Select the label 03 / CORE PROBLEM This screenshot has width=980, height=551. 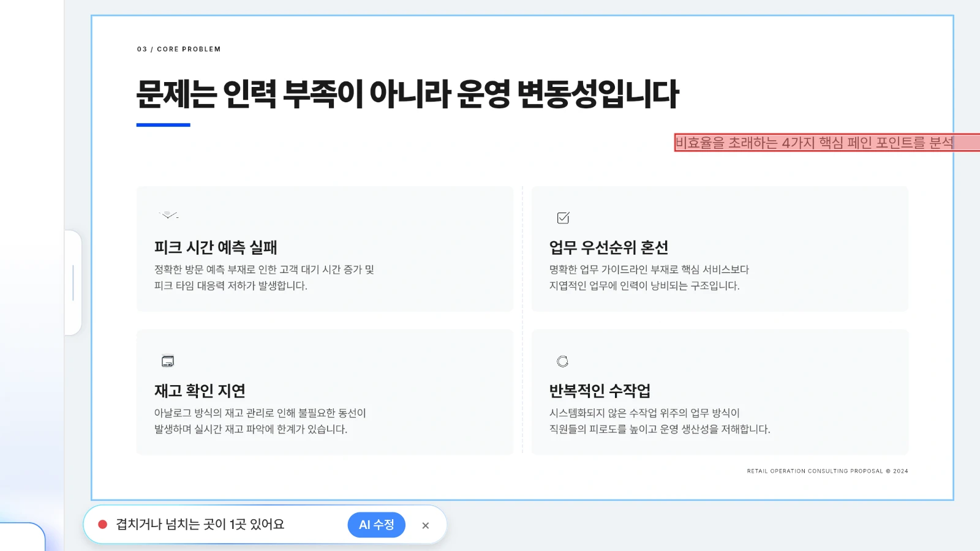tap(179, 49)
